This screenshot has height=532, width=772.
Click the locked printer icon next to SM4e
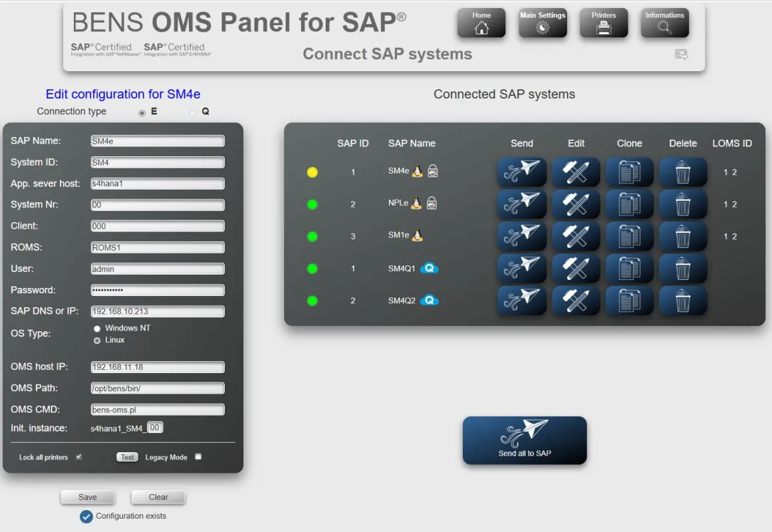(433, 171)
